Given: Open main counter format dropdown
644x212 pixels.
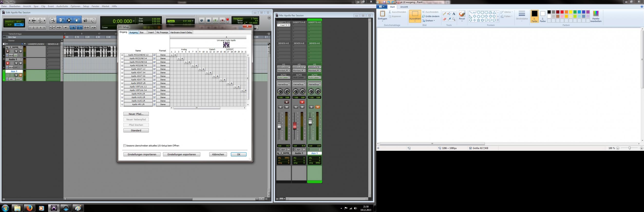Looking at the screenshot, I should click(134, 21).
